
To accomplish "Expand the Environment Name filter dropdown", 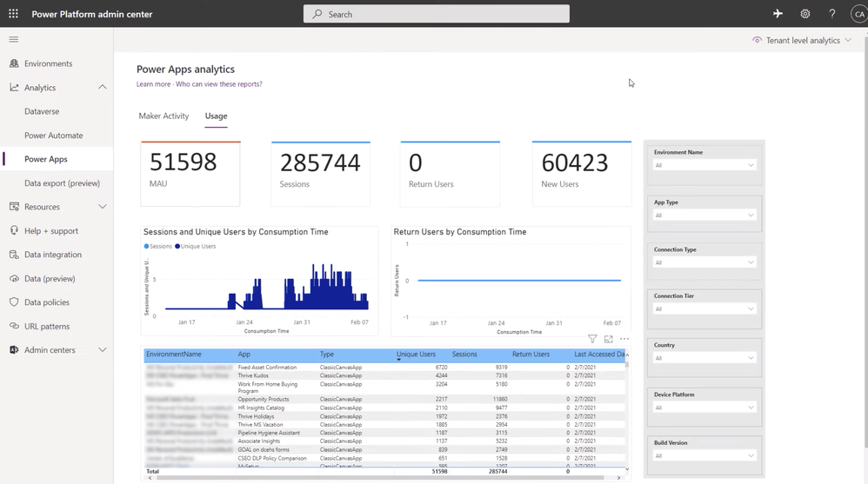I will point(704,165).
